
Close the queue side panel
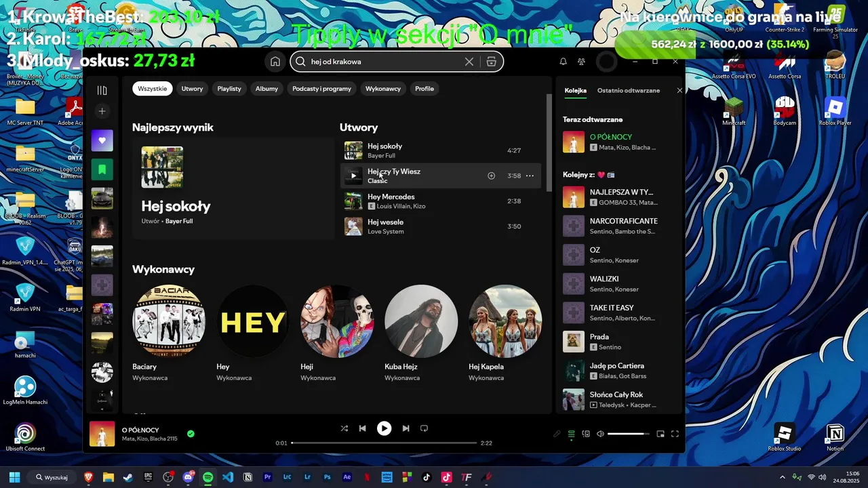[x=679, y=90]
